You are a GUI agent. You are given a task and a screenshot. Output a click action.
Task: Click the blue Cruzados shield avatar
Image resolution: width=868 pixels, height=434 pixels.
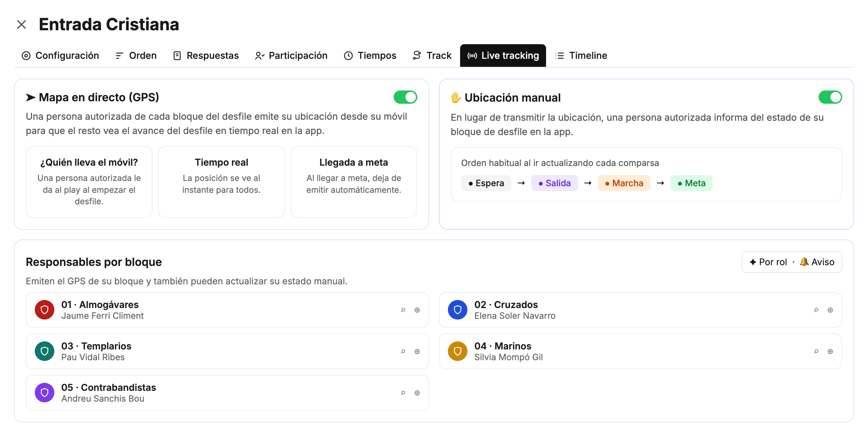[458, 310]
